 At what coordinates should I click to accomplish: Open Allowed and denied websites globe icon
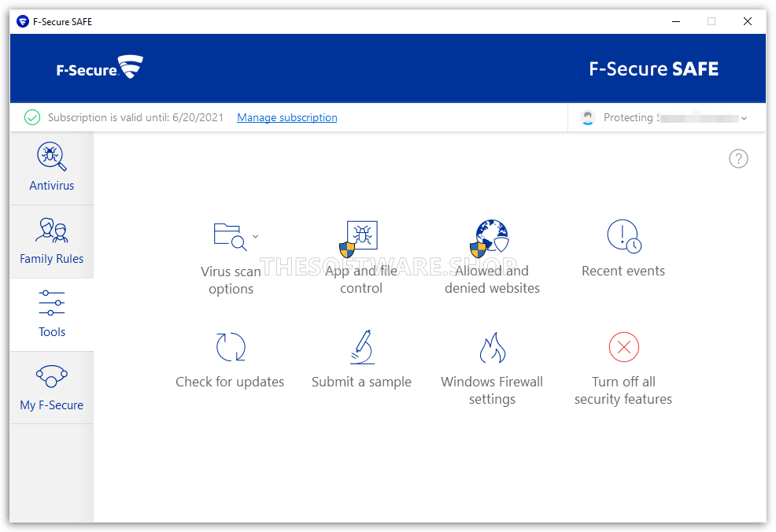pyautogui.click(x=490, y=238)
